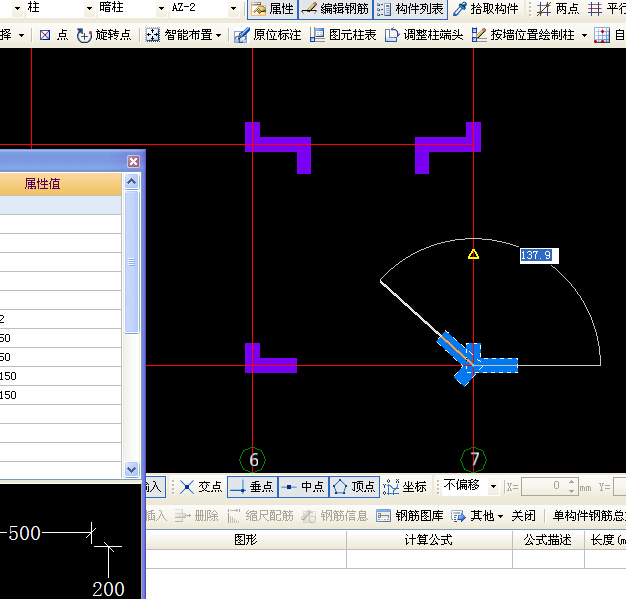The image size is (626, 599).
Task: Click the 公式描述 column header
Action: point(548,540)
